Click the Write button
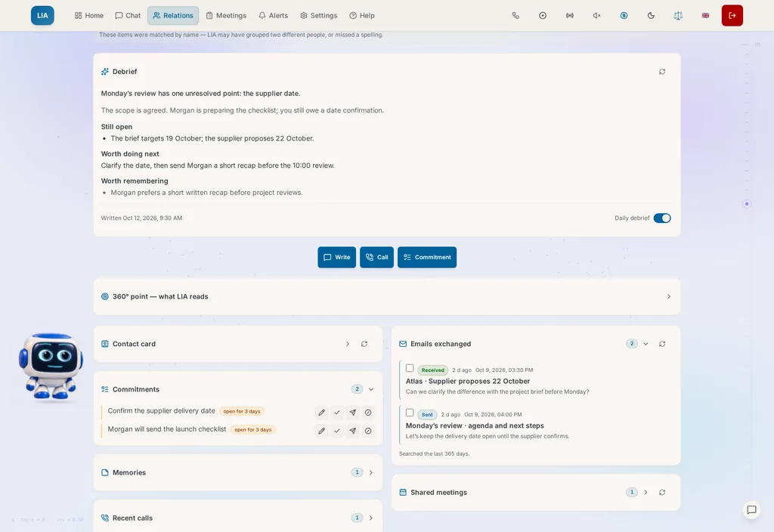This screenshot has width=774, height=532. tap(336, 257)
